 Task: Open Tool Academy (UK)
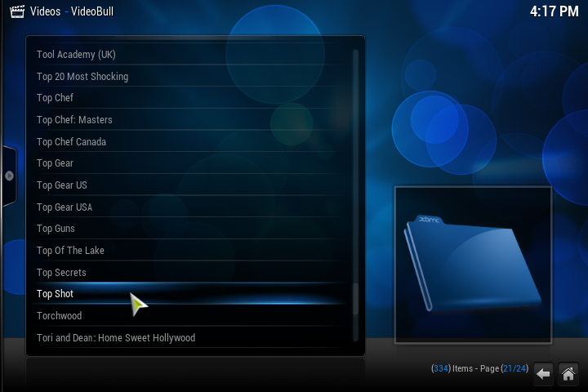(189, 55)
